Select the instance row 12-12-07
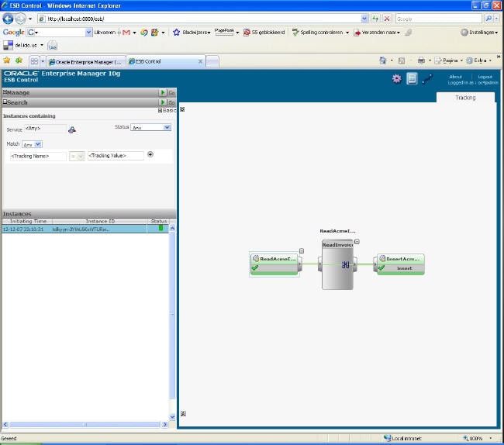This screenshot has width=504, height=445. (85, 229)
